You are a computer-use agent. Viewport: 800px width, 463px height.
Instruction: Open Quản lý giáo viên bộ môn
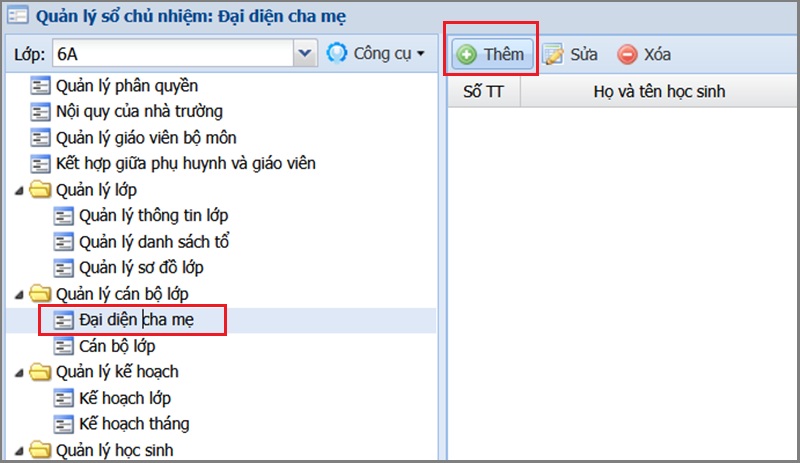146,138
